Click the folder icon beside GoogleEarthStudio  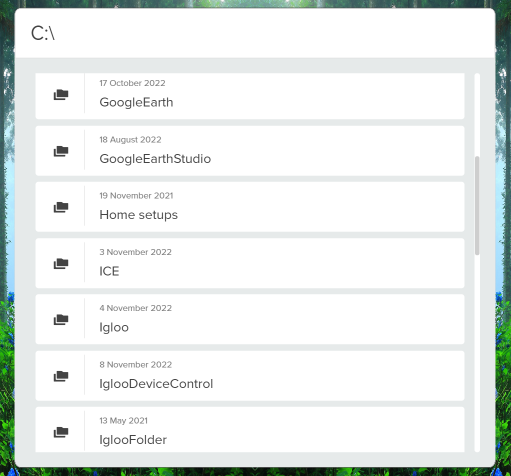[x=61, y=151]
